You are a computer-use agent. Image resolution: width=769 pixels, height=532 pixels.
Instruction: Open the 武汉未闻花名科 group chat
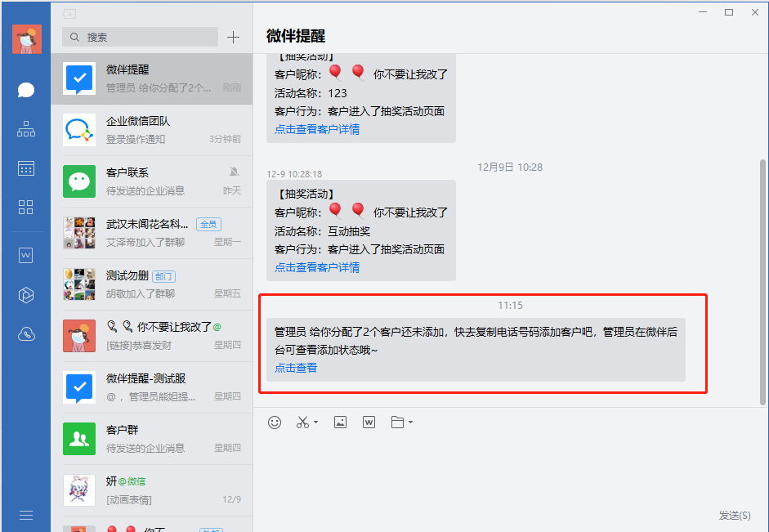pos(152,234)
